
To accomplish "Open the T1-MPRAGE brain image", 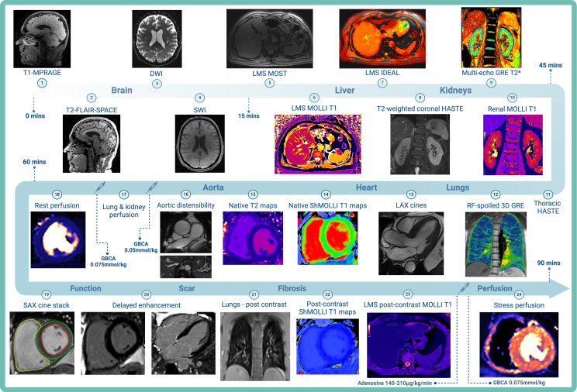I will [42, 39].
